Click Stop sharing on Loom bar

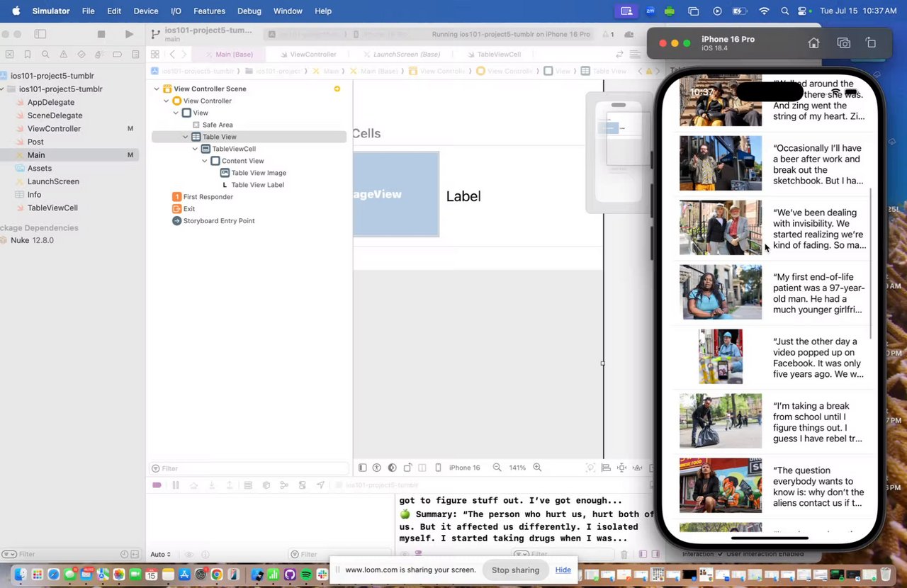[515, 570]
